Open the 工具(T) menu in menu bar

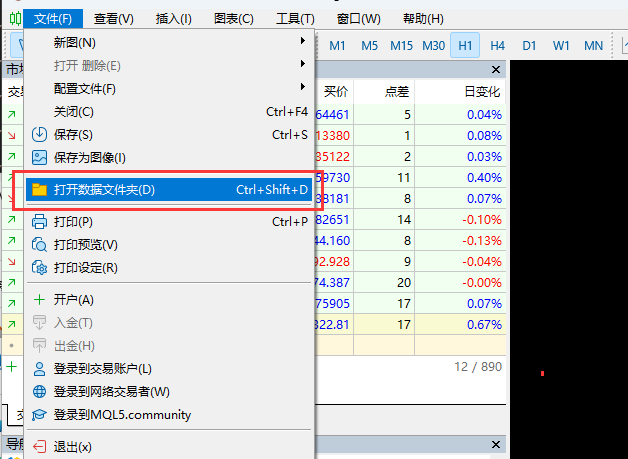coord(295,18)
